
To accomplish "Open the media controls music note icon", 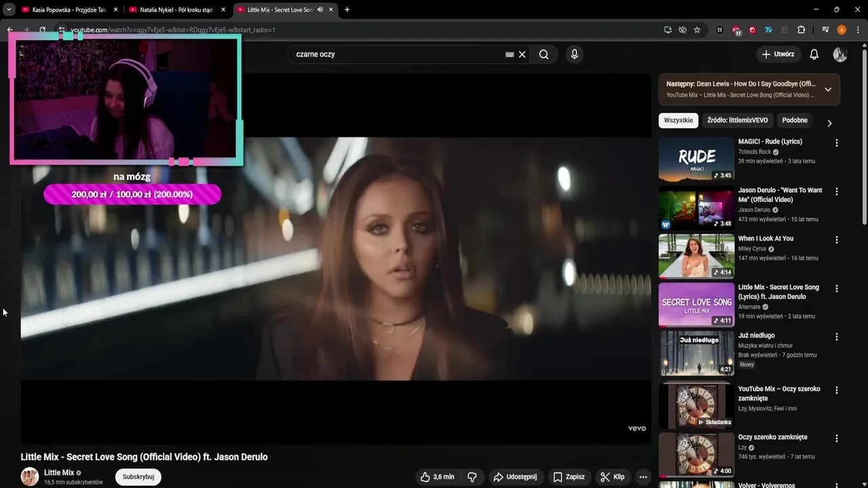I will [x=825, y=30].
